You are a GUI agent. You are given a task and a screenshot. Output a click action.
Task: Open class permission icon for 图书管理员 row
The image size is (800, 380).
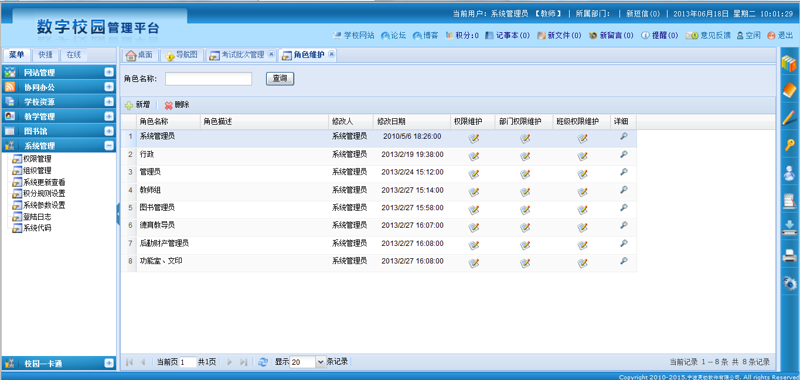pos(582,209)
